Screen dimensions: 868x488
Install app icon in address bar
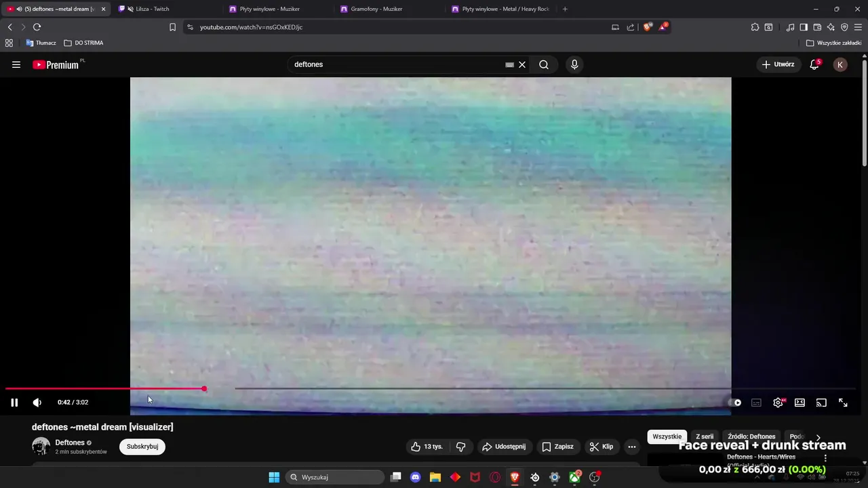coord(615,27)
